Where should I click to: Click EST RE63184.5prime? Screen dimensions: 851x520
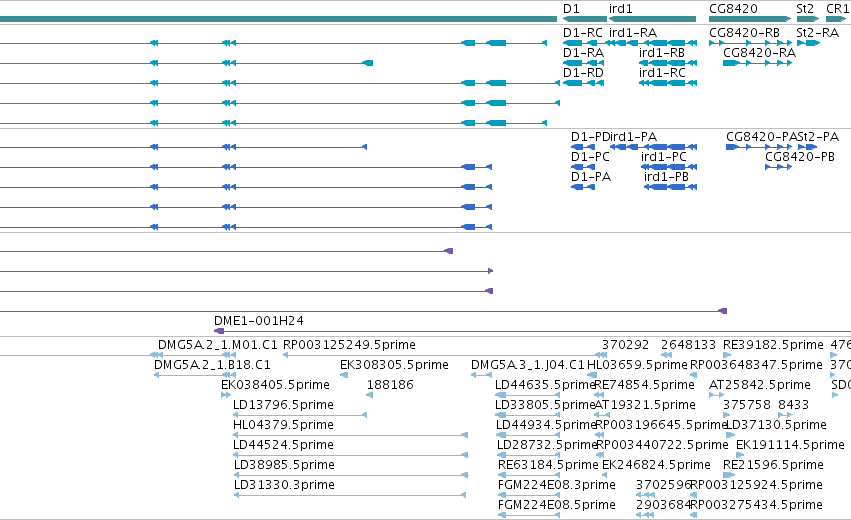[x=548, y=465]
